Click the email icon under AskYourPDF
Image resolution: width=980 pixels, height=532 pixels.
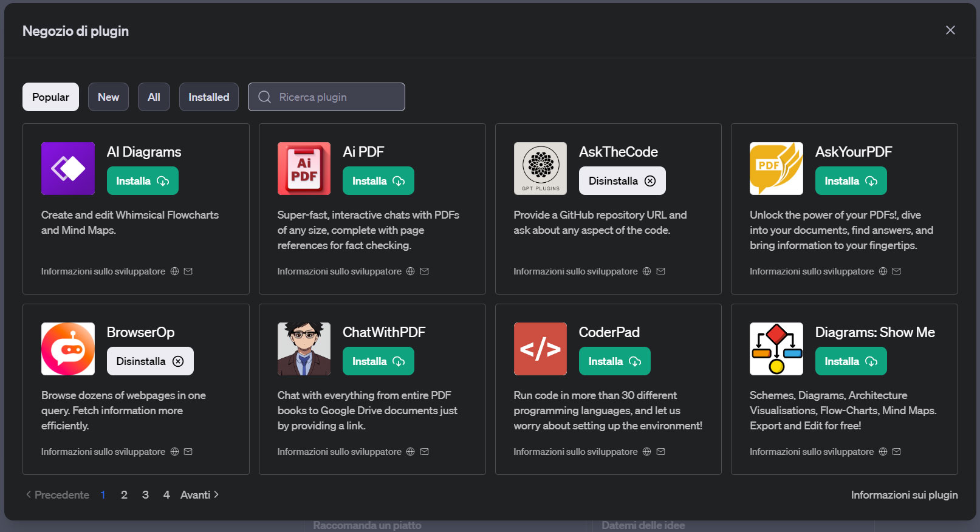896,271
